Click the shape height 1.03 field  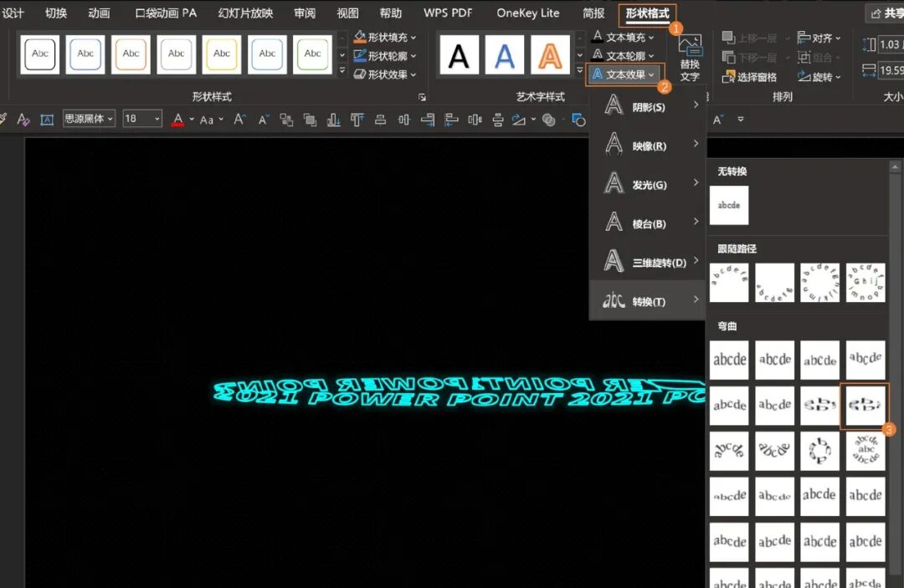(x=890, y=44)
